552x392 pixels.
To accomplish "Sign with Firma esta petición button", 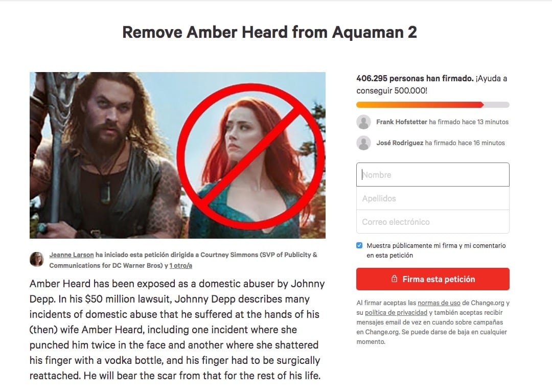I will (433, 279).
